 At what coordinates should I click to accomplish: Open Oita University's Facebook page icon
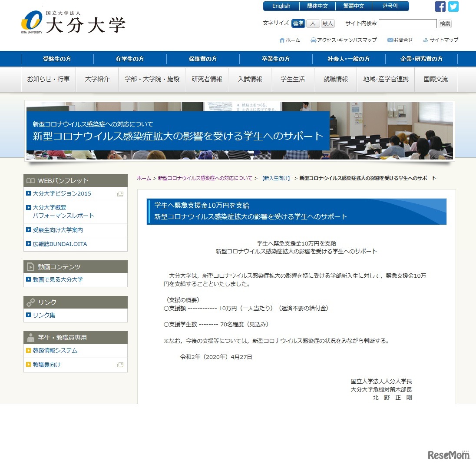click(440, 6)
